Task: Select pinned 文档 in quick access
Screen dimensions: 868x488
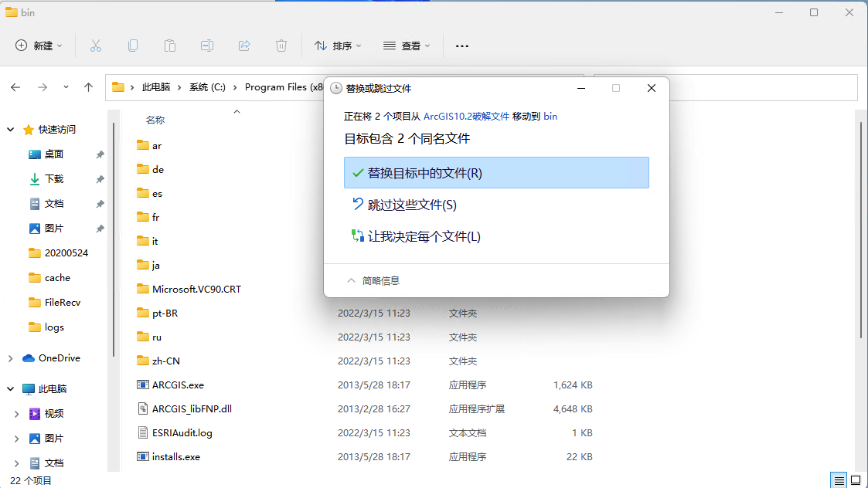Action: pyautogui.click(x=53, y=204)
